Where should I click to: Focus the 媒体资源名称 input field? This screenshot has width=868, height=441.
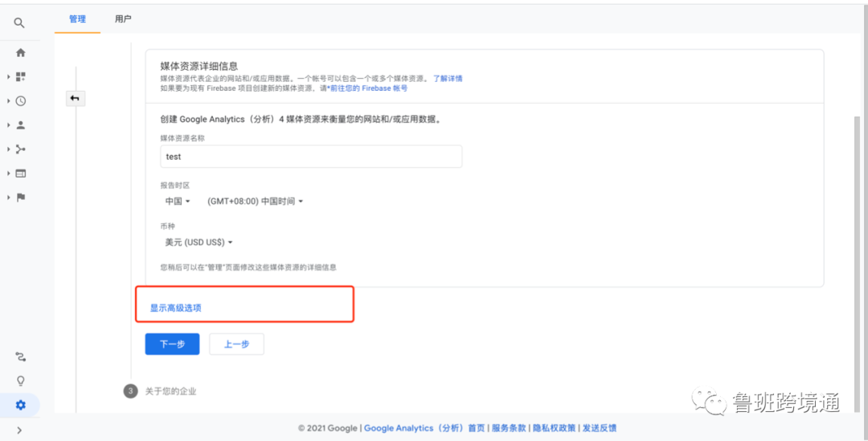pyautogui.click(x=311, y=157)
